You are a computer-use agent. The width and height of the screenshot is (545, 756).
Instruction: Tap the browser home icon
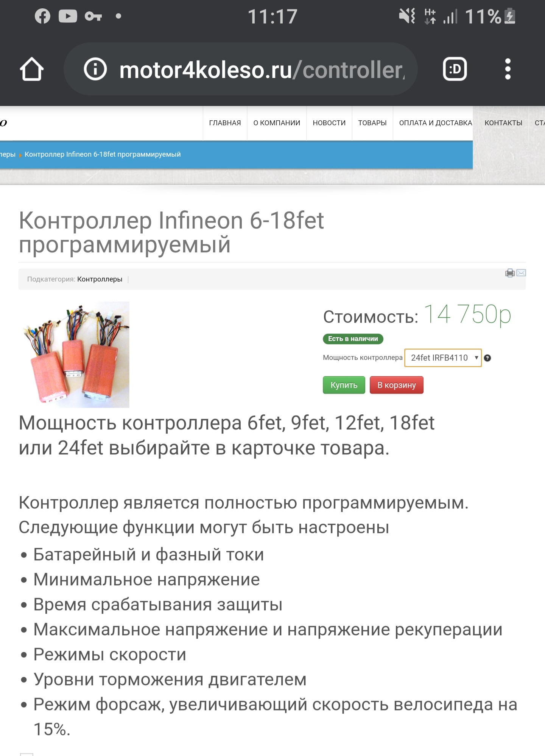pyautogui.click(x=32, y=69)
